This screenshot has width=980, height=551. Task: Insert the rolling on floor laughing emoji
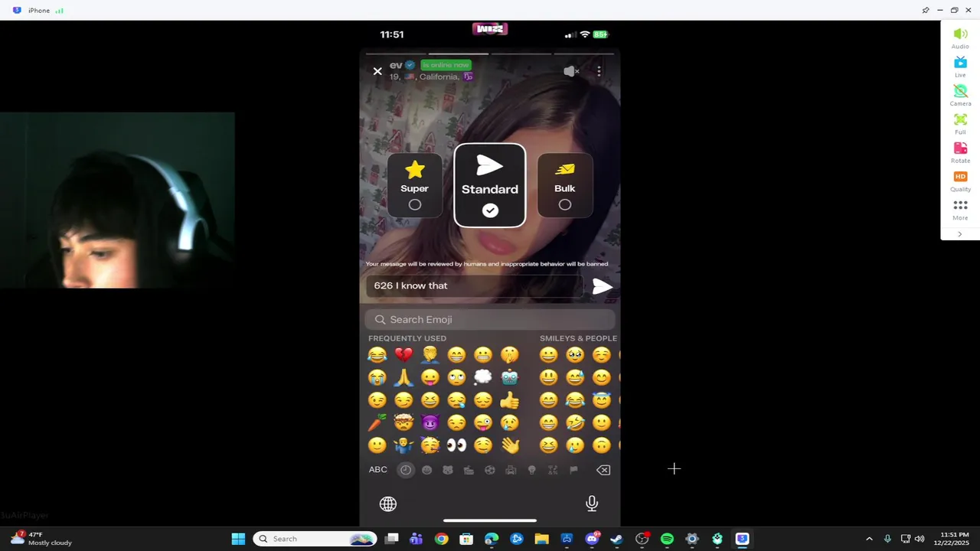[575, 422]
